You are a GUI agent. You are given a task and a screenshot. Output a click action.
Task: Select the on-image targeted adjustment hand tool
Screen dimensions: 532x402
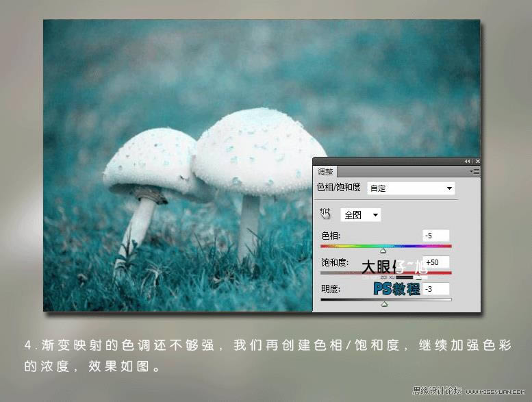click(x=325, y=214)
